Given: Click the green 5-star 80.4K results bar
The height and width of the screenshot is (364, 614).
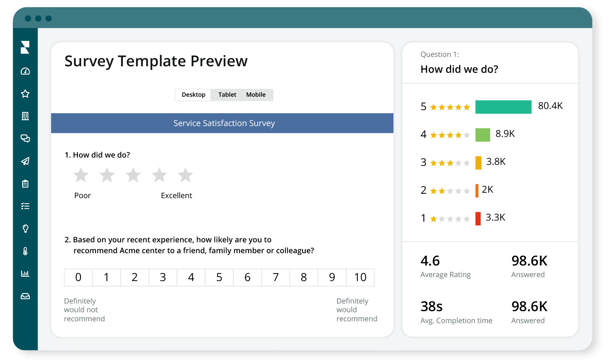Looking at the screenshot, I should click(503, 107).
